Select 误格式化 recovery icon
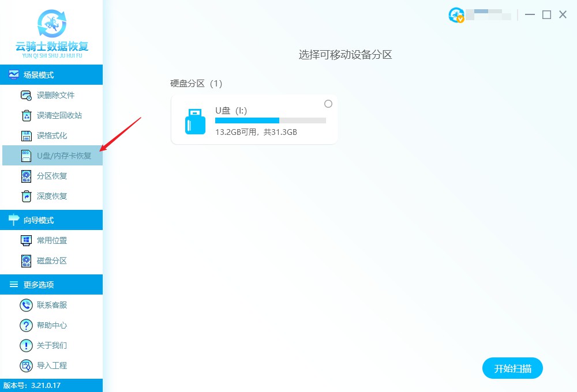Screen dimensions: 577x392 [x=26, y=135]
